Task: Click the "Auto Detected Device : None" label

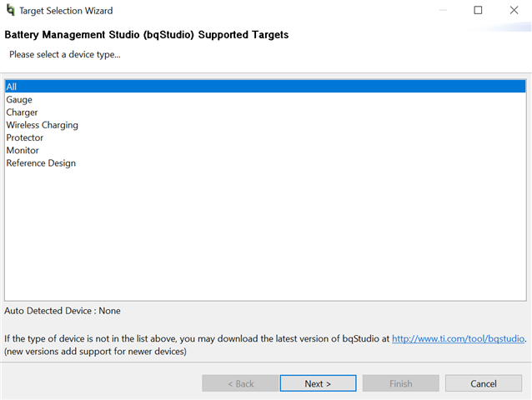Action: click(63, 311)
